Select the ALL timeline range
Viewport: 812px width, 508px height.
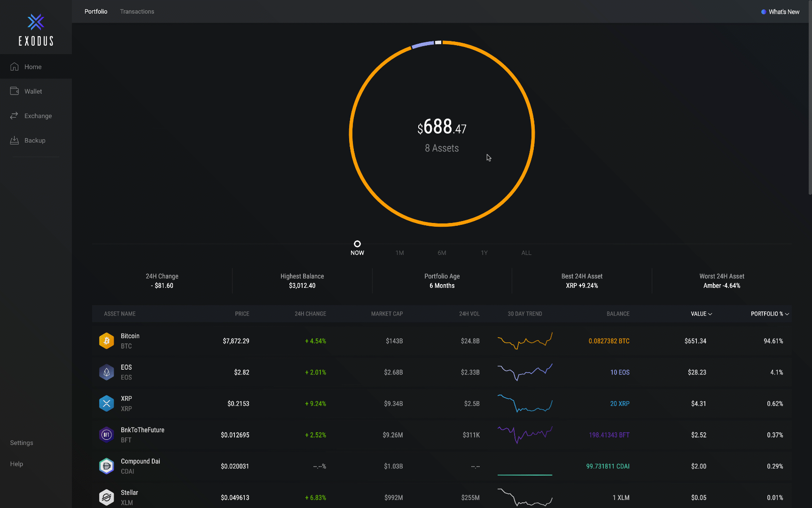[x=526, y=253]
